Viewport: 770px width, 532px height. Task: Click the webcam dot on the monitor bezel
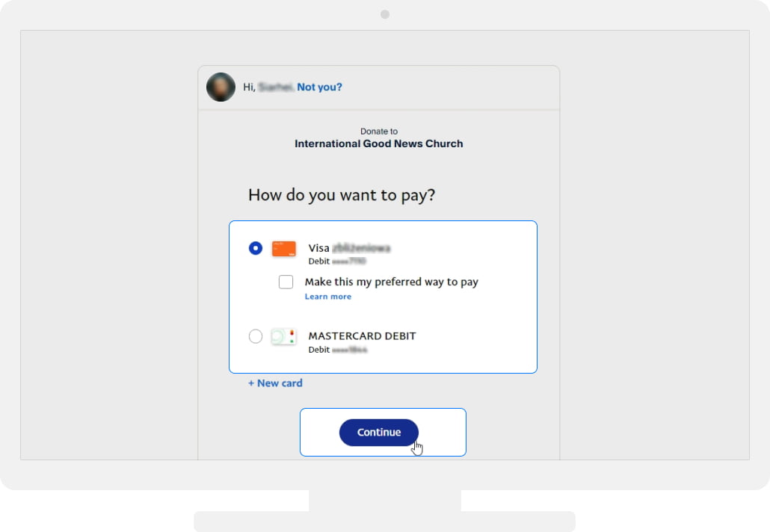tap(385, 14)
